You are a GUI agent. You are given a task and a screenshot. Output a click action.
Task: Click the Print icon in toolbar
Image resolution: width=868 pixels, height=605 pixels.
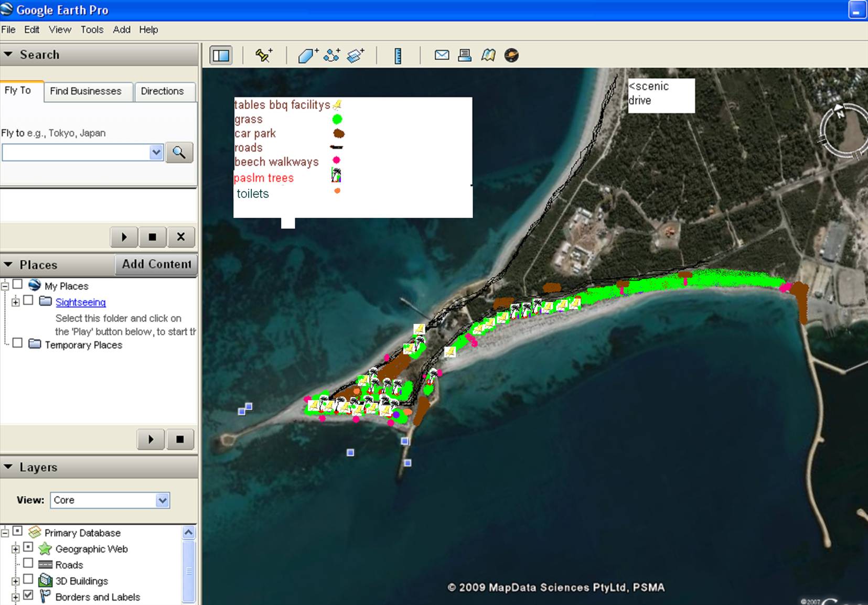[x=465, y=55]
